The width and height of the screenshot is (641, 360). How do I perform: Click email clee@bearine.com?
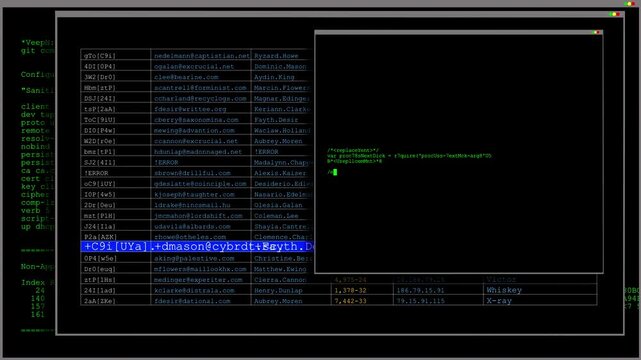click(x=186, y=77)
